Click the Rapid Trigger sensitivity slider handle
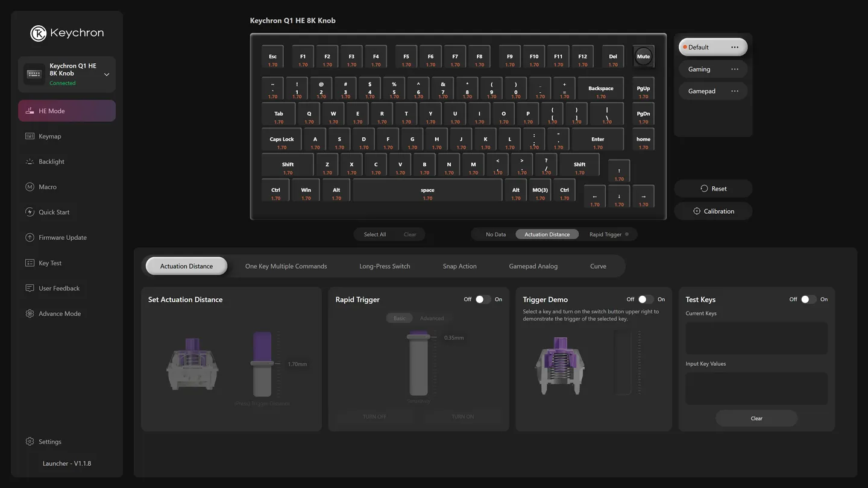Screen dimensions: 868x488 point(418,337)
